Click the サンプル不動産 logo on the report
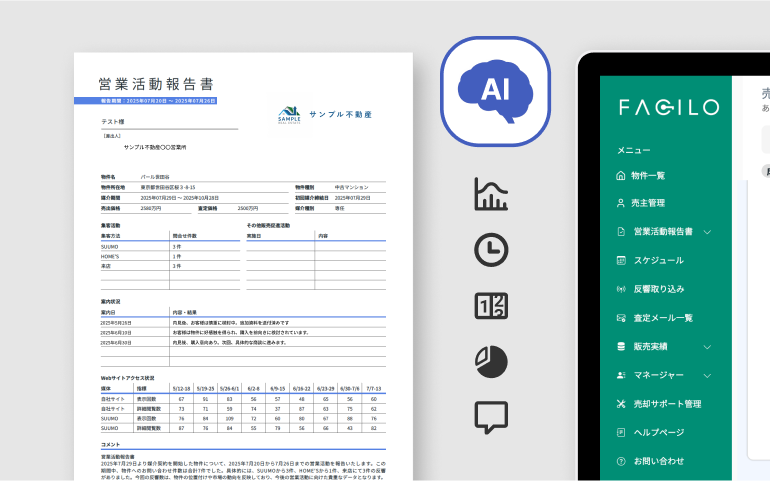Image resolution: width=770 pixels, height=481 pixels. point(325,116)
